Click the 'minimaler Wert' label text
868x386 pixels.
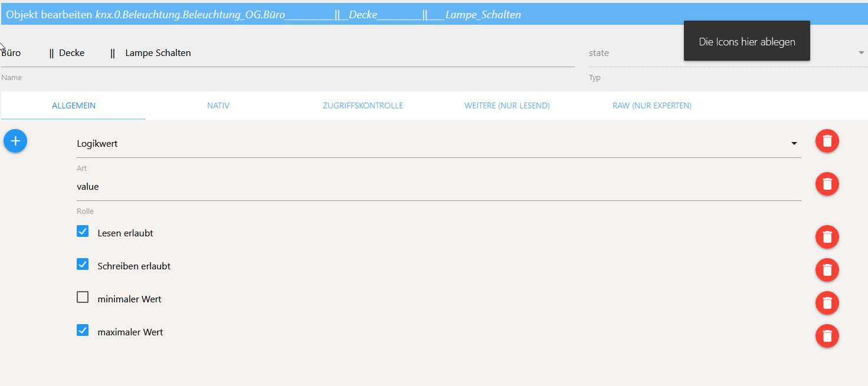tap(129, 299)
